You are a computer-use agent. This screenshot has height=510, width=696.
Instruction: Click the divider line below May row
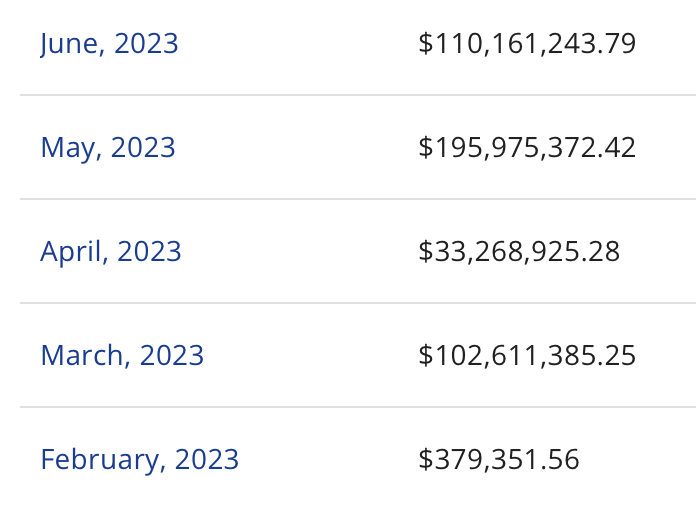(358, 199)
